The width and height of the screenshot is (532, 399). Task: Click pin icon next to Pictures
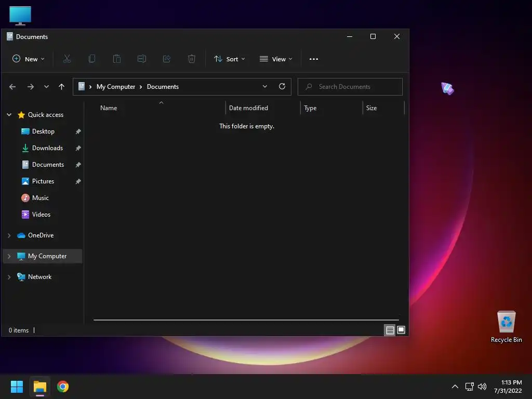click(78, 181)
